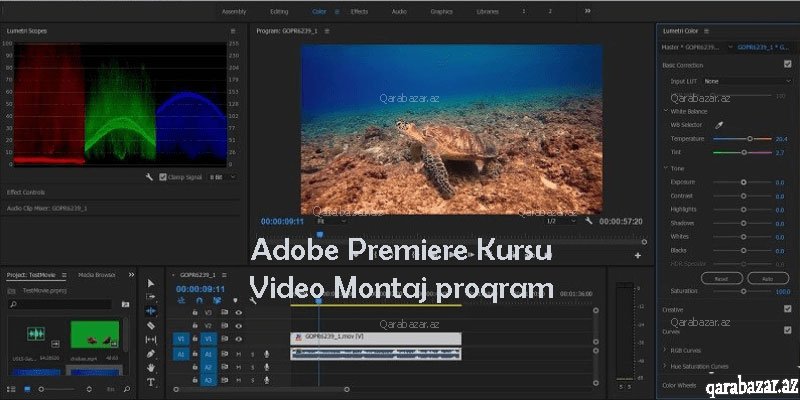Select the Type tool
This screenshot has height=400, width=800.
151,382
